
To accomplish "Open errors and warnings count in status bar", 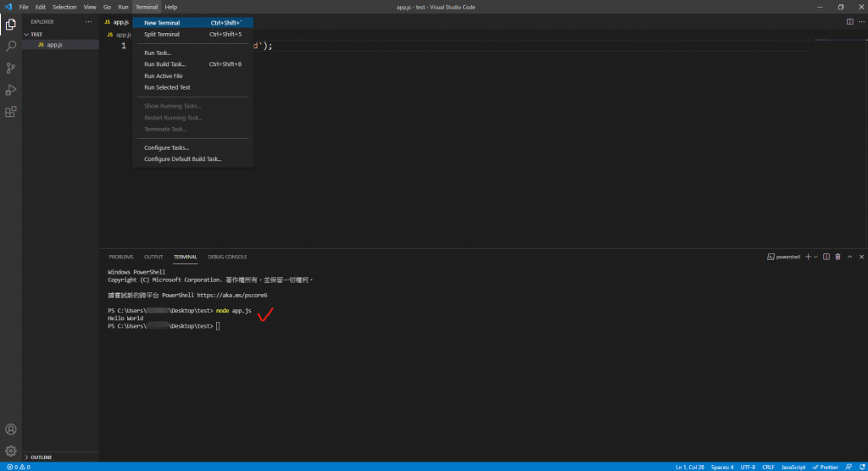I will pos(19,467).
